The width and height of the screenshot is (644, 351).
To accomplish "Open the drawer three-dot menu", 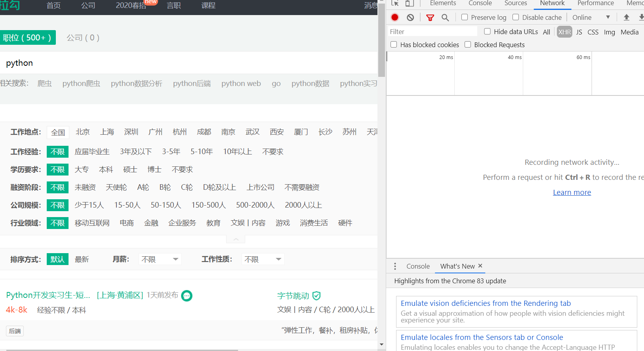I will point(395,266).
